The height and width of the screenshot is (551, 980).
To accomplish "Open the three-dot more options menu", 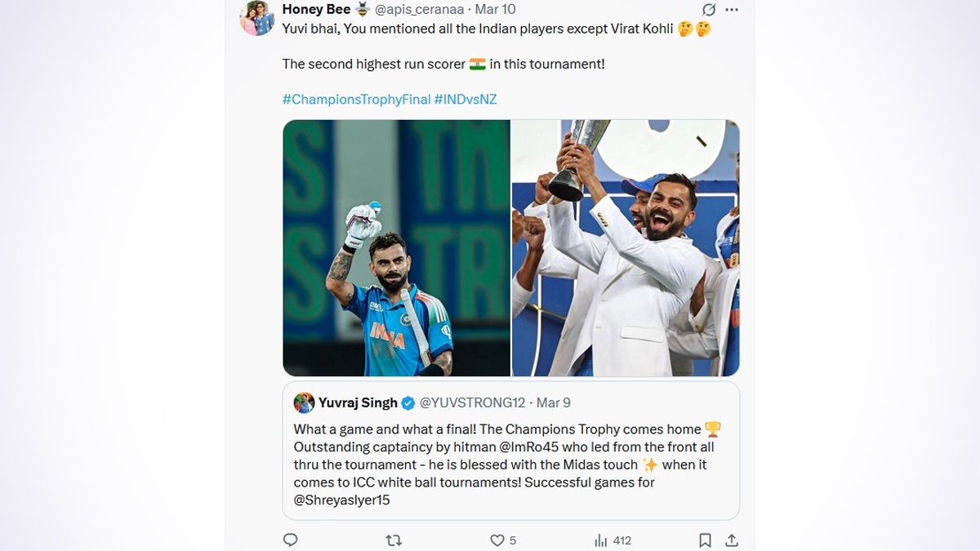I will click(x=732, y=10).
